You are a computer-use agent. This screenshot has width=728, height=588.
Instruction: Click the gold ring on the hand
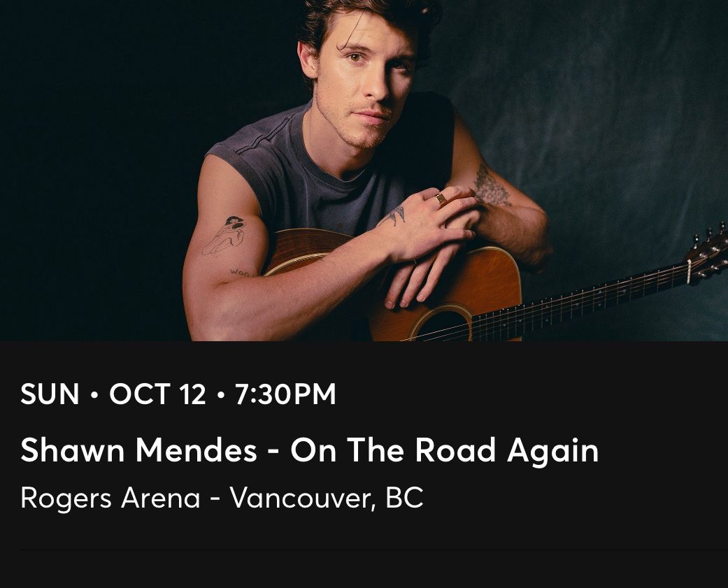[x=441, y=199]
